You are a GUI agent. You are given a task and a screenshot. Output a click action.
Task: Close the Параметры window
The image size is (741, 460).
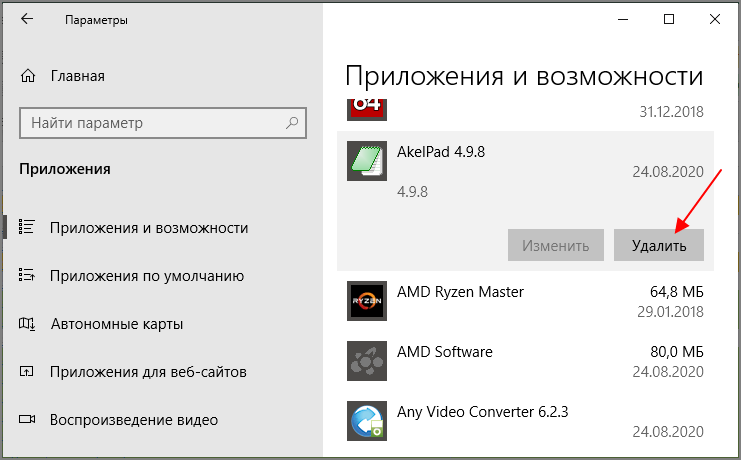click(715, 19)
